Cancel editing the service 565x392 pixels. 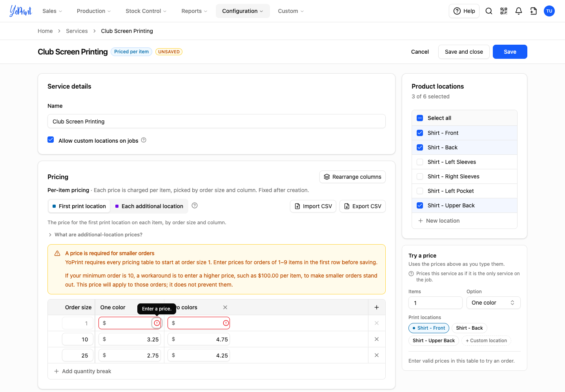tap(420, 52)
